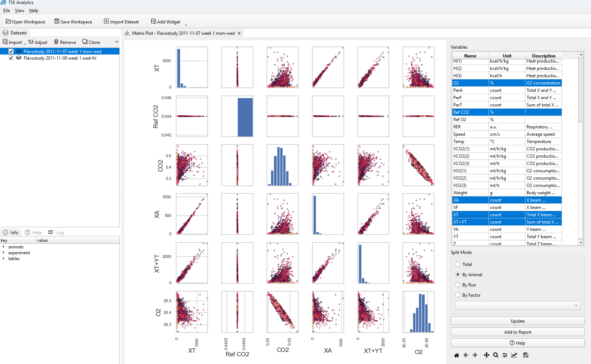This screenshot has height=364, width=591.
Task: Expand the experiment tree item
Action: point(4,253)
